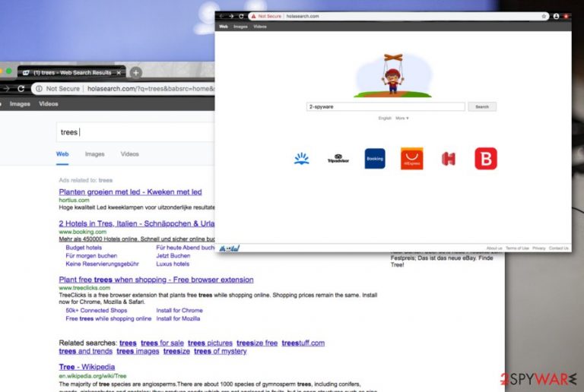Screen dimensions: 584x392
Task: Click Luxus hotels sublink
Action: 173,264
